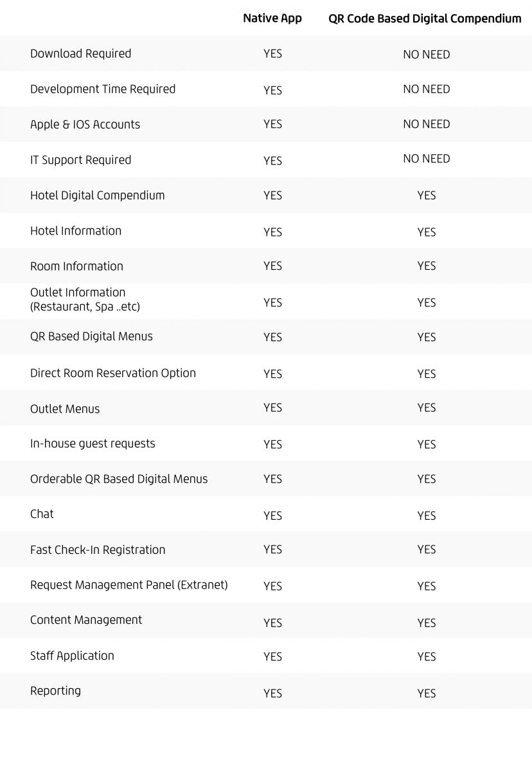Viewport: 532px width, 771px height.
Task: Click Native App YES for Apple & IOS Accounts
Action: [272, 125]
